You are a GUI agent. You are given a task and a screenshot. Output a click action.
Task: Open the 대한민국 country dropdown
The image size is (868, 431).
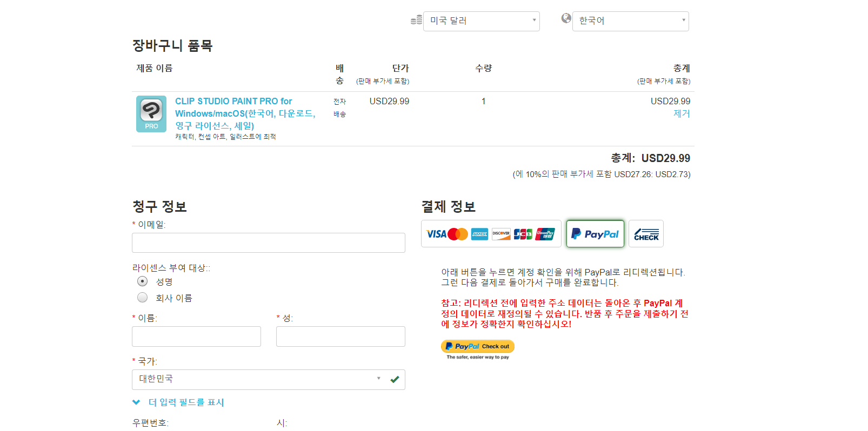tap(268, 379)
